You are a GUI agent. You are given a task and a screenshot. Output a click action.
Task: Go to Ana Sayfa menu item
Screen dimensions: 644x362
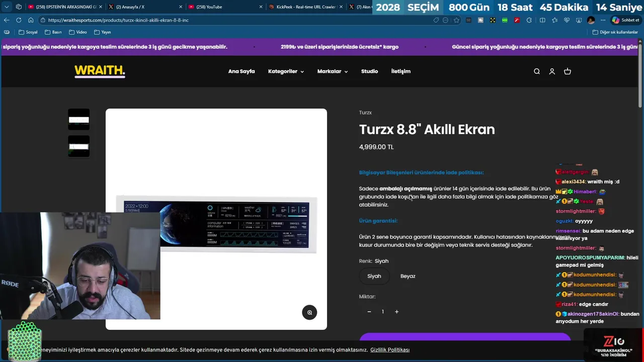click(242, 71)
